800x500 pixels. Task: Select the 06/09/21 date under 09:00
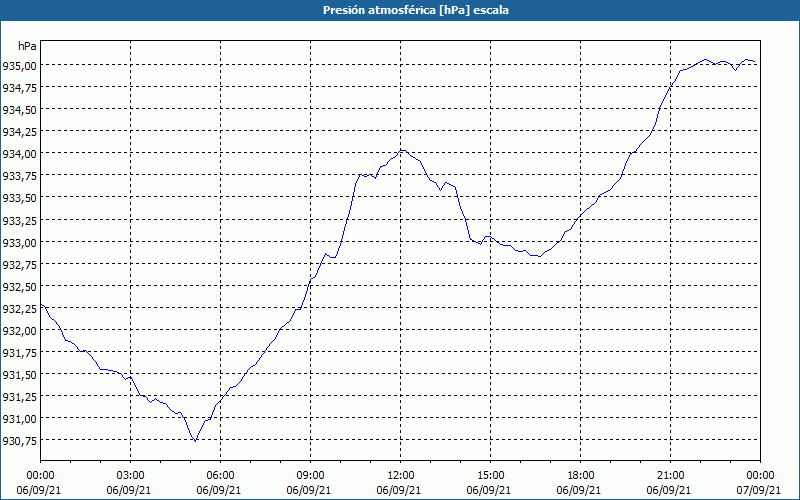[309, 490]
